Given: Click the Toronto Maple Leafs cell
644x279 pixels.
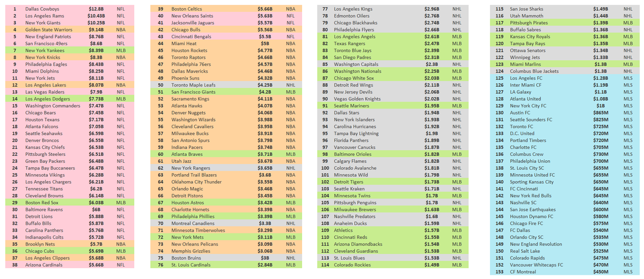Looking at the screenshot, I should 194,84.
